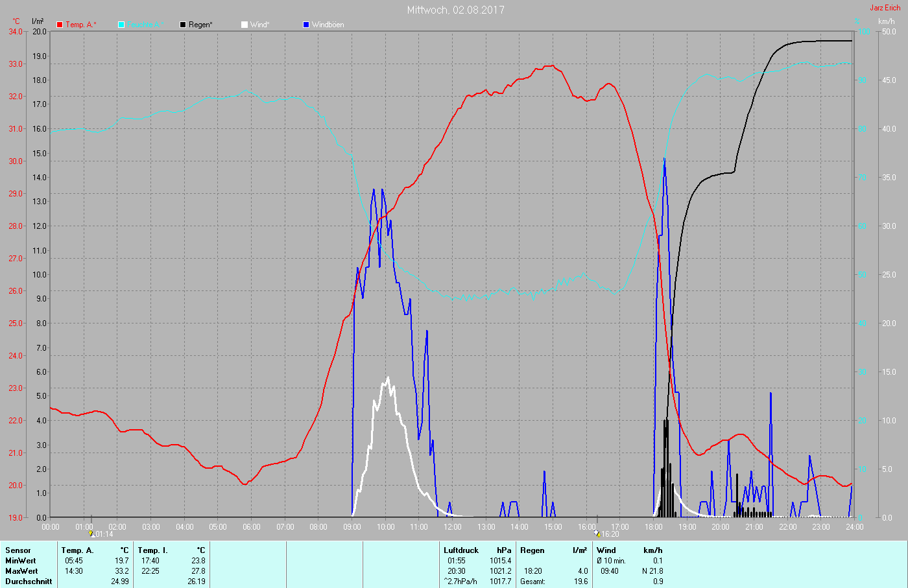Click the 'Wind' table column header
Screen dimensions: 908x588
click(606, 550)
